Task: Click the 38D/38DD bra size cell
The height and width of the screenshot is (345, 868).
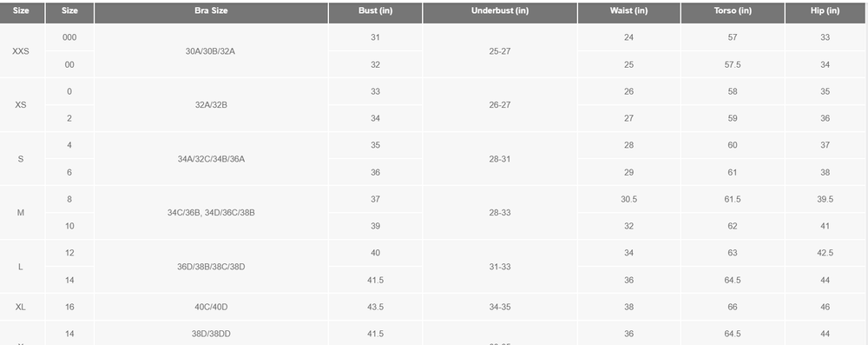Action: [211, 334]
